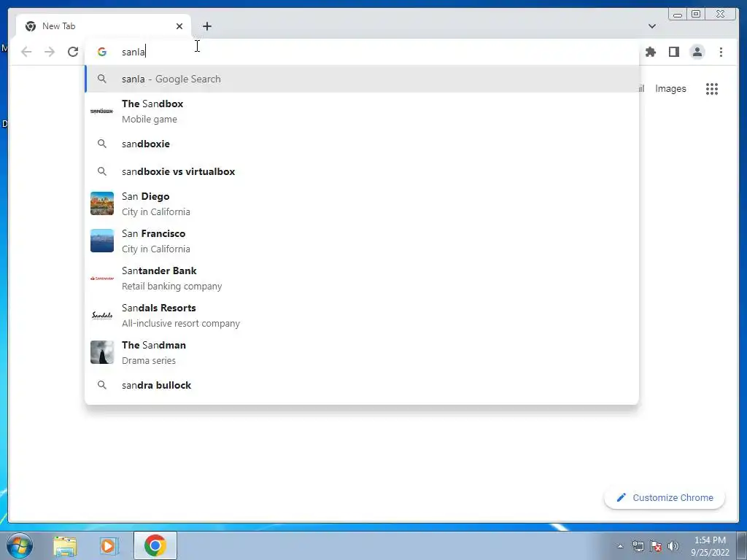Close the New Tab tab
This screenshot has height=560, width=747.
pos(179,26)
